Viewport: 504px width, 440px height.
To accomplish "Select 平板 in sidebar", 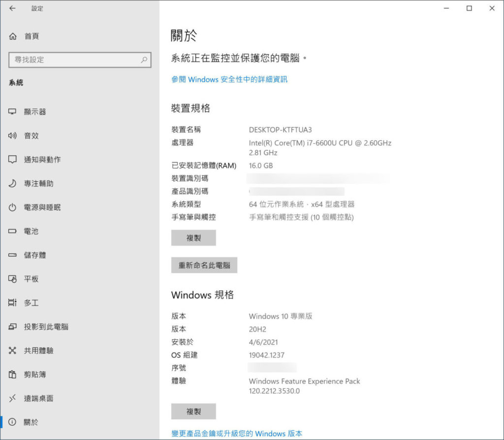I will [80, 279].
